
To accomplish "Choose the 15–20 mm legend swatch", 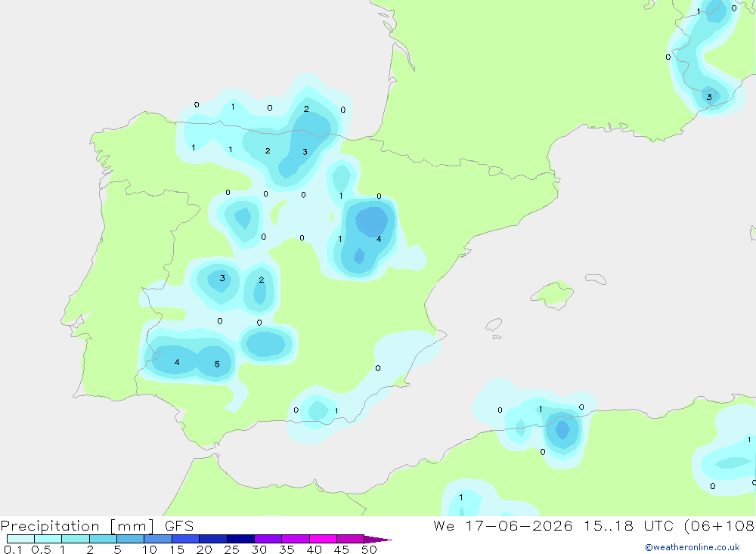I will click(x=186, y=539).
